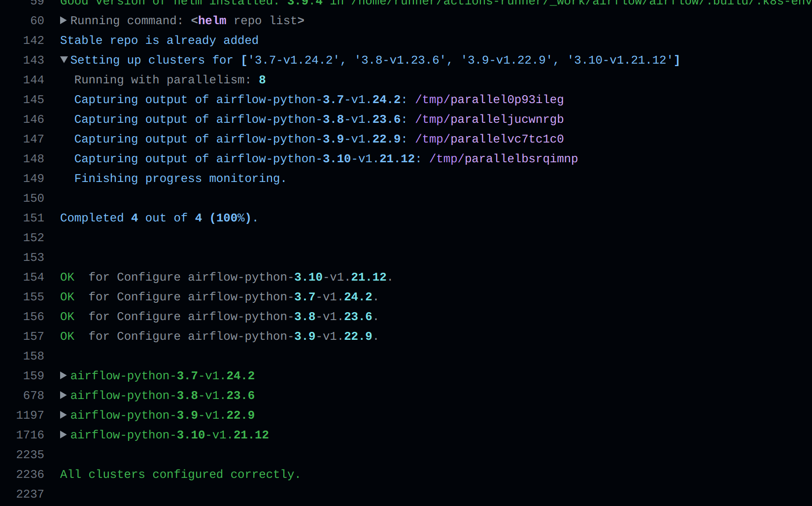Screen dimensions: 812x506
Task: Click line number 142
Action: 34,40
